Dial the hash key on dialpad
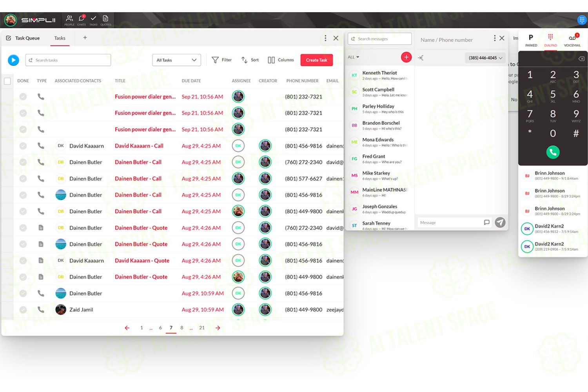The image size is (588, 392). (576, 133)
